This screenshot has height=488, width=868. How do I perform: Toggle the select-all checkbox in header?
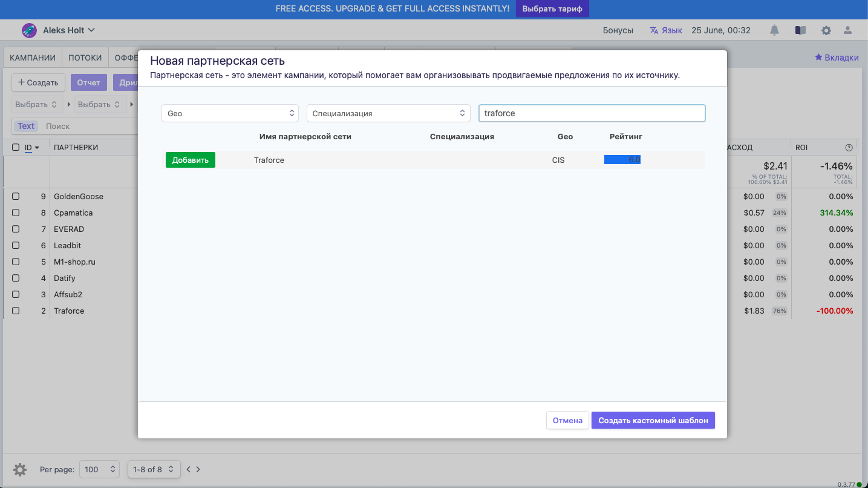coord(16,147)
